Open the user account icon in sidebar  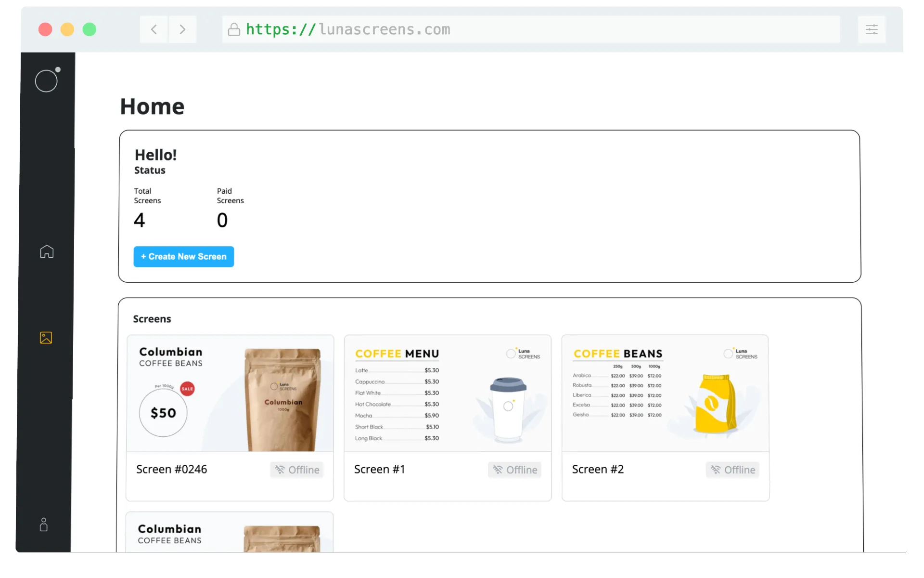click(44, 525)
